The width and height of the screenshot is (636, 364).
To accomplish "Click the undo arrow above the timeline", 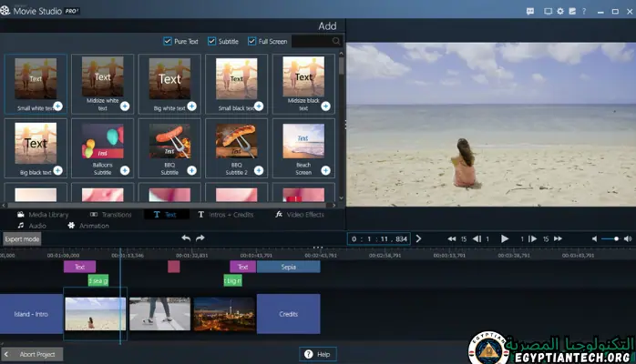I will pyautogui.click(x=186, y=238).
